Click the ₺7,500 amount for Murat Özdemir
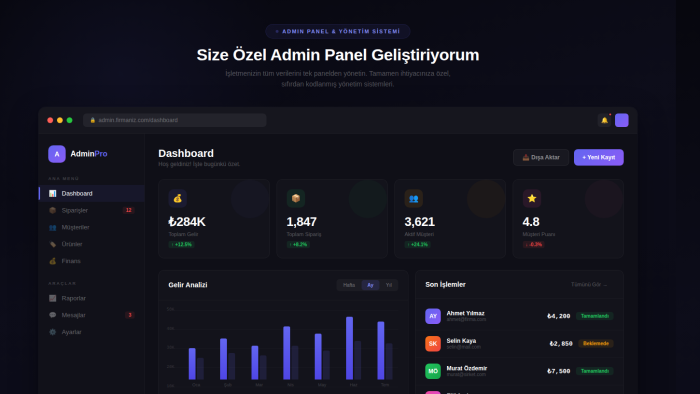This screenshot has width=700, height=394. (558, 371)
